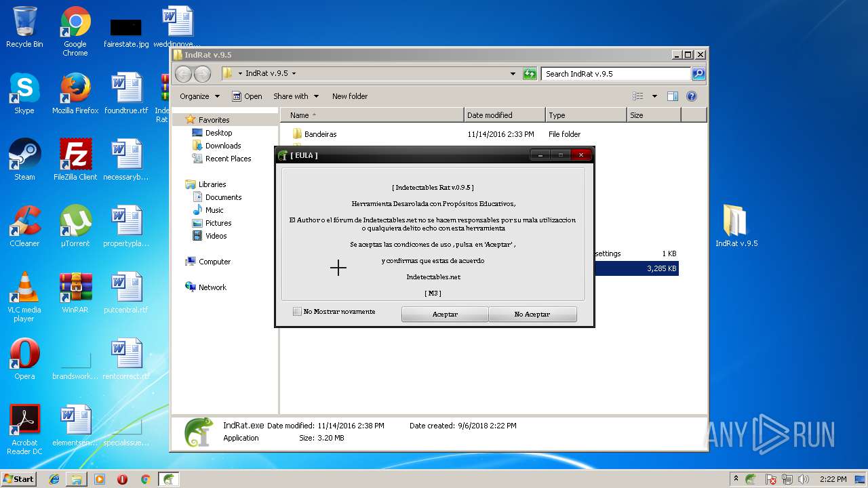Open the Organize dropdown menu
868x488 pixels.
click(200, 96)
